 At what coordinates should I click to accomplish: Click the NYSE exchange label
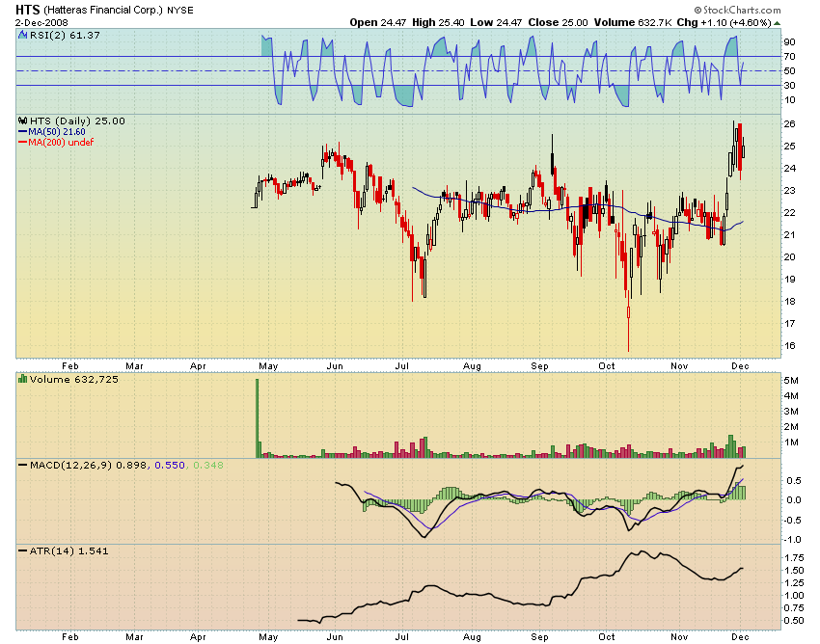click(x=179, y=11)
